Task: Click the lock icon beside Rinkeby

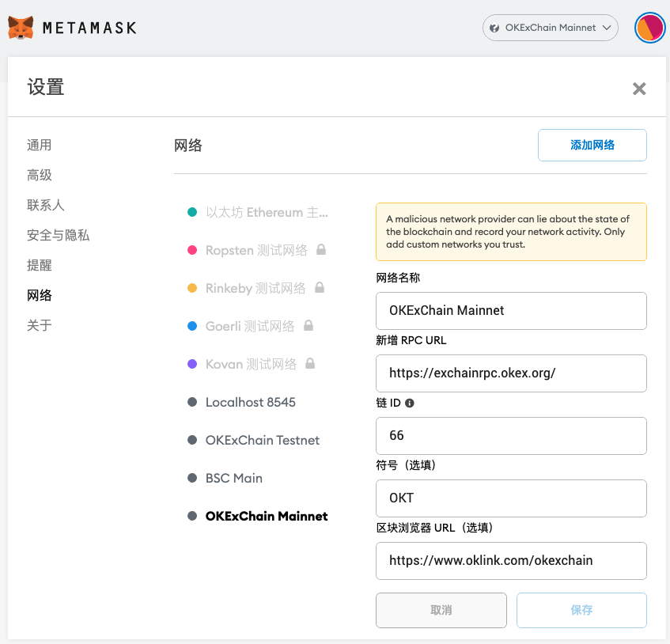Action: (319, 288)
